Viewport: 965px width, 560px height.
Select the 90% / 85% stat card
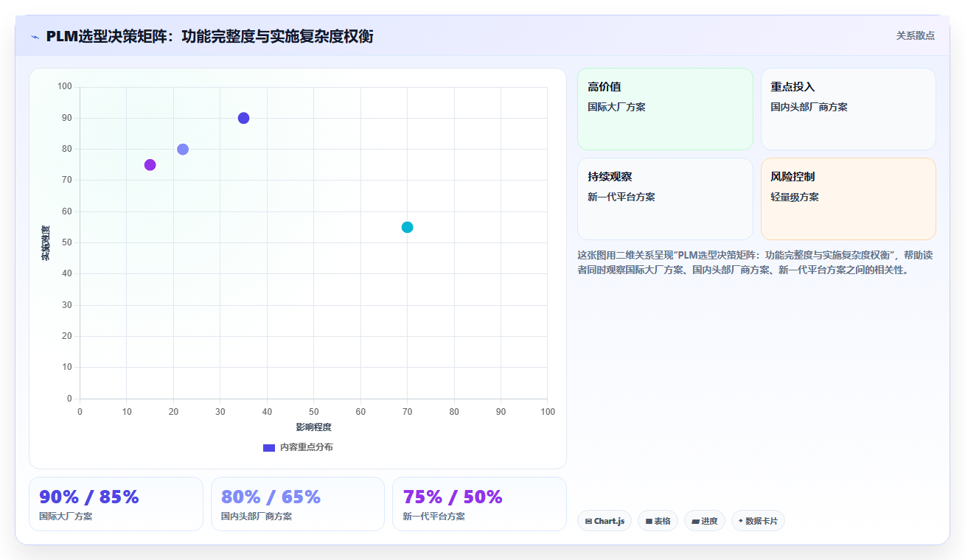(x=116, y=504)
